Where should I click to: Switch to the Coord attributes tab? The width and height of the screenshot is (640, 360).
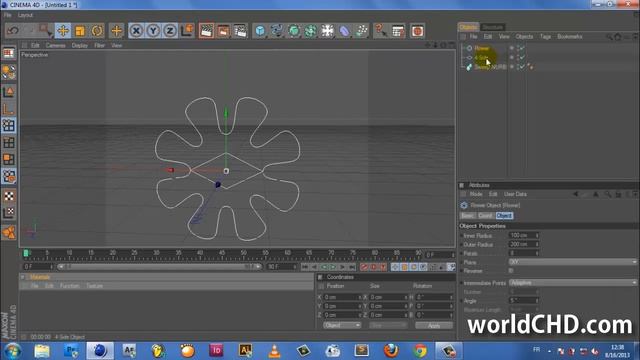click(485, 216)
